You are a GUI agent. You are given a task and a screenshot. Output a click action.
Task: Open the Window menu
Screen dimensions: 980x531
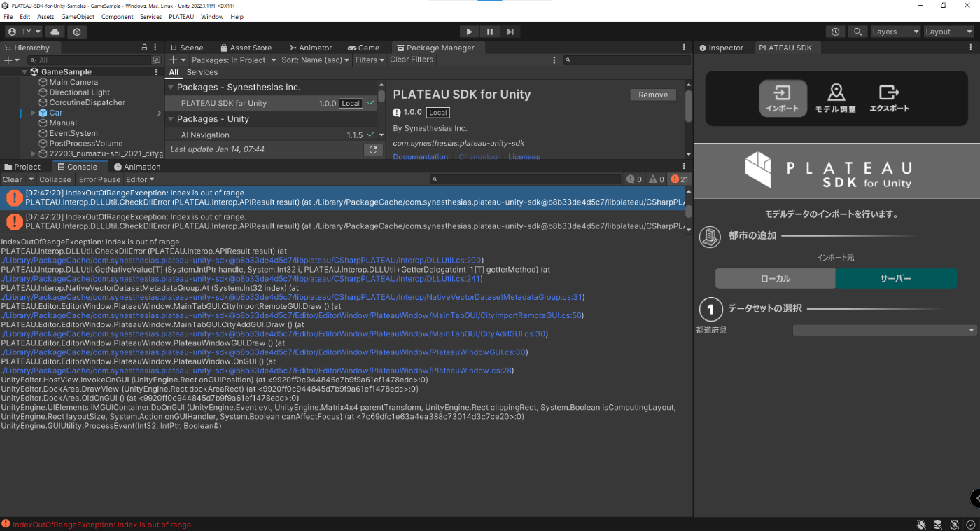(x=212, y=16)
